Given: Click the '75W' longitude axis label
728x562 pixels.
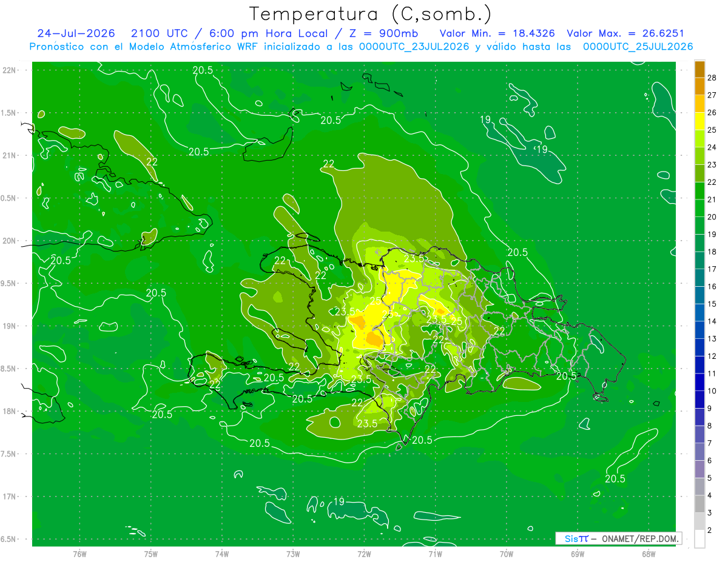Looking at the screenshot, I should [x=151, y=554].
